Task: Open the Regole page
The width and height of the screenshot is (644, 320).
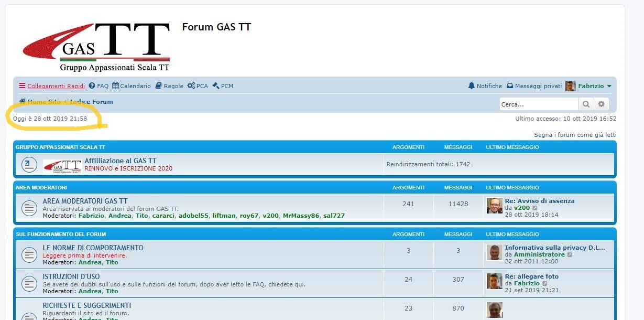Action: (x=169, y=86)
